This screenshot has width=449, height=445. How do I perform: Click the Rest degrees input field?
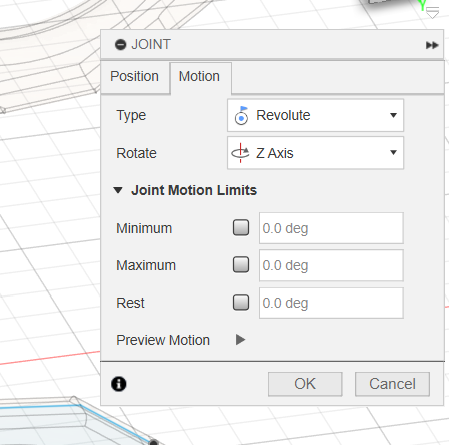pos(331,303)
